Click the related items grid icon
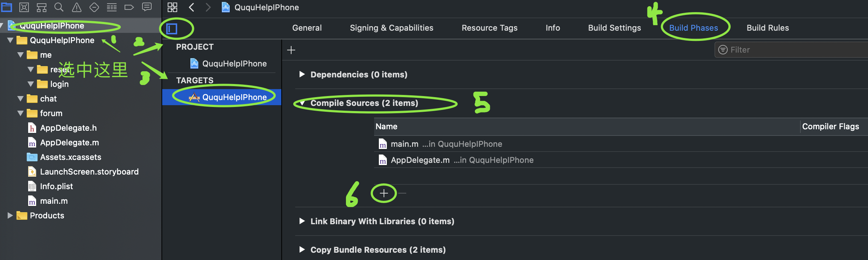Screen dimensions: 868x260 [x=172, y=7]
